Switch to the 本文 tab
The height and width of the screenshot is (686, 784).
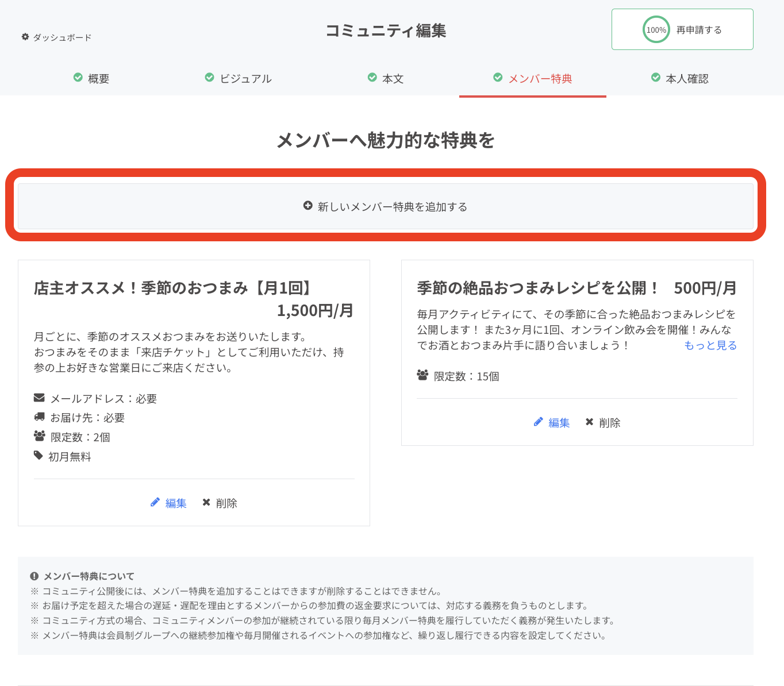click(x=393, y=79)
